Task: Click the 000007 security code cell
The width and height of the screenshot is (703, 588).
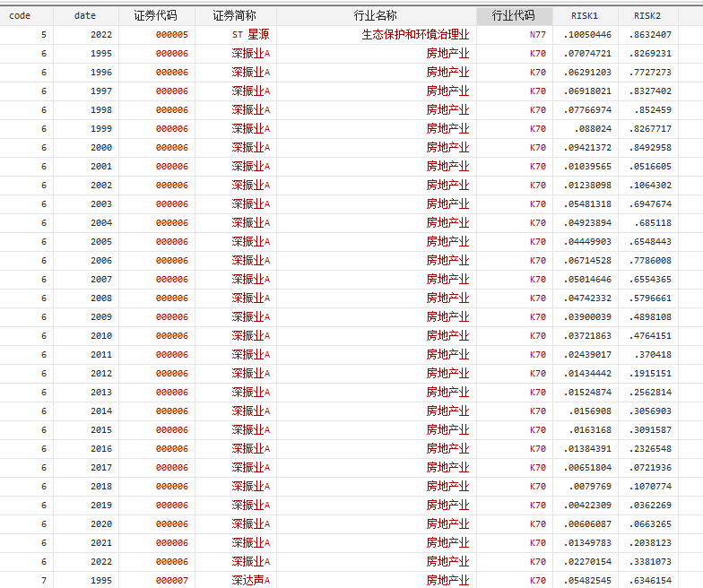Action: point(171,580)
